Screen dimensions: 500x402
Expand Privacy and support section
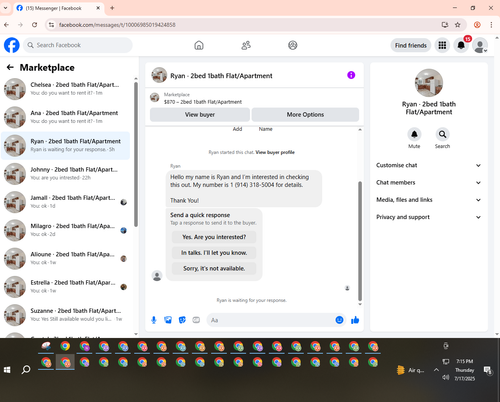point(429,217)
